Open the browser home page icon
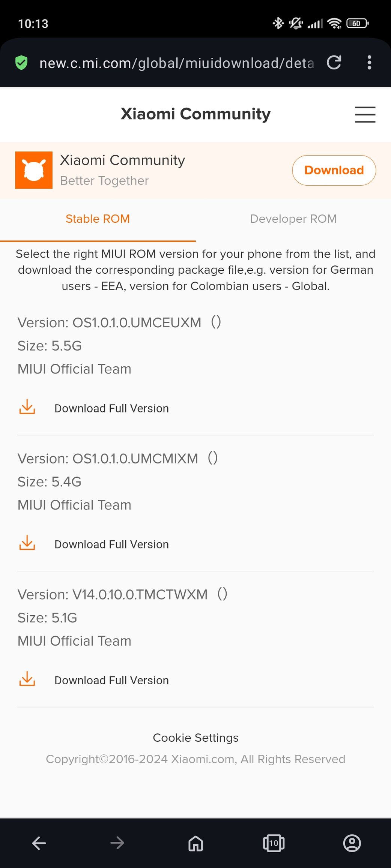391x868 pixels. pos(195,844)
